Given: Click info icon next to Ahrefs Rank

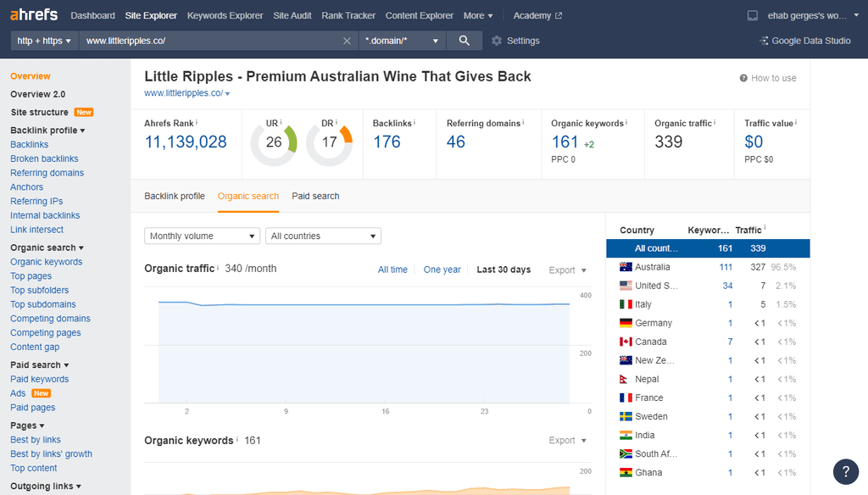Looking at the screenshot, I should click(197, 122).
